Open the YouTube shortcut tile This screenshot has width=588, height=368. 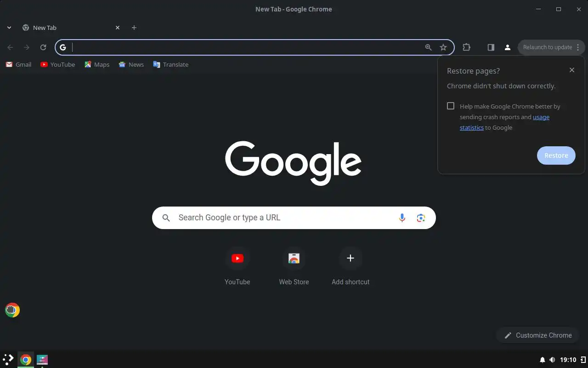pyautogui.click(x=237, y=267)
